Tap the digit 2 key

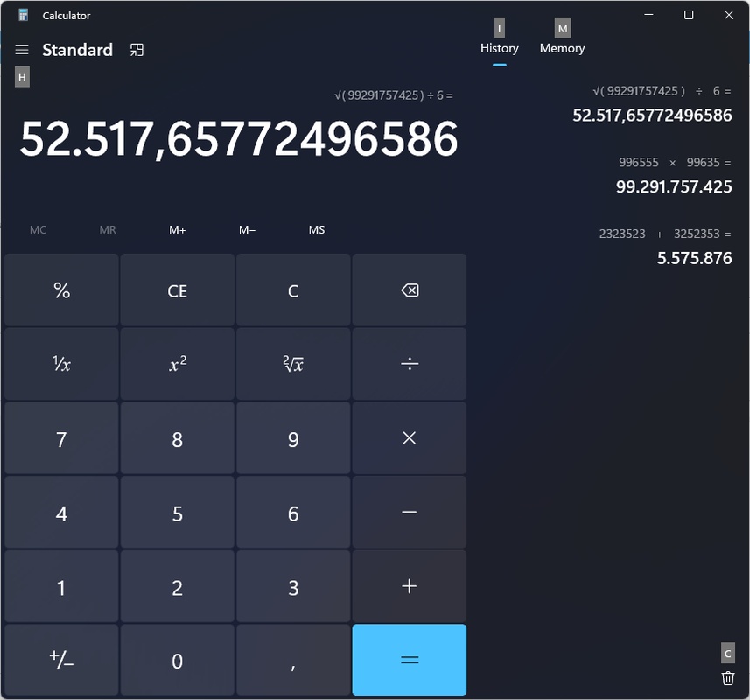click(x=178, y=586)
